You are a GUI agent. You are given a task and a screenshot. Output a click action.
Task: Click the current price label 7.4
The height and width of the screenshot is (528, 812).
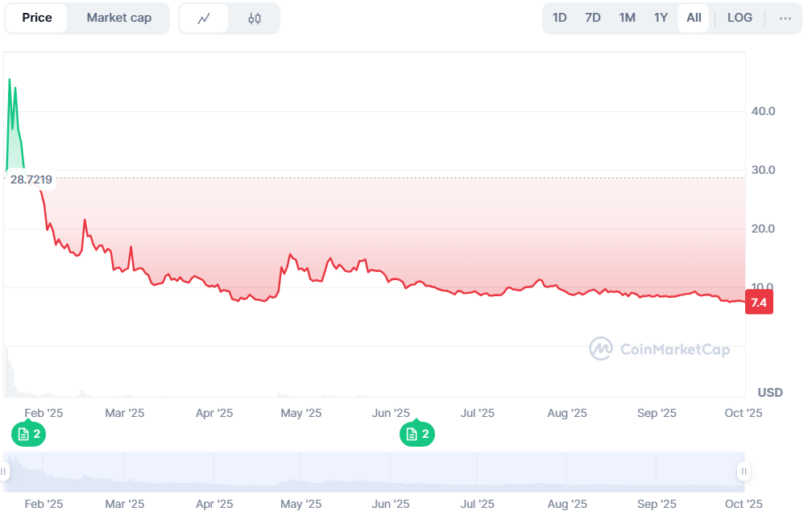point(758,303)
